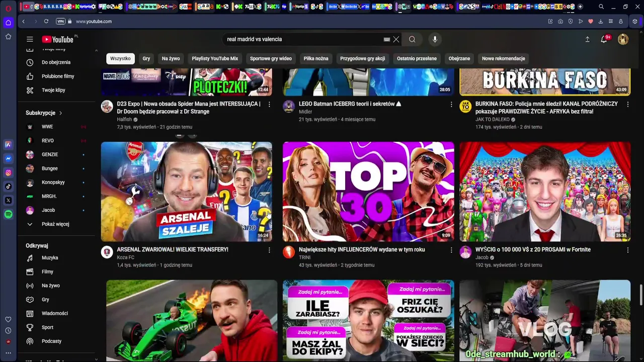Viewport: 644px width, 362px height.
Task: Open GENZIE subscription channel
Action: (x=50, y=155)
